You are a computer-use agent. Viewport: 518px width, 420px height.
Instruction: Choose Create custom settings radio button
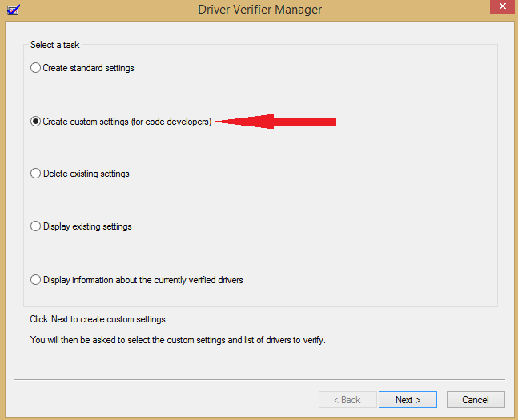tap(35, 122)
